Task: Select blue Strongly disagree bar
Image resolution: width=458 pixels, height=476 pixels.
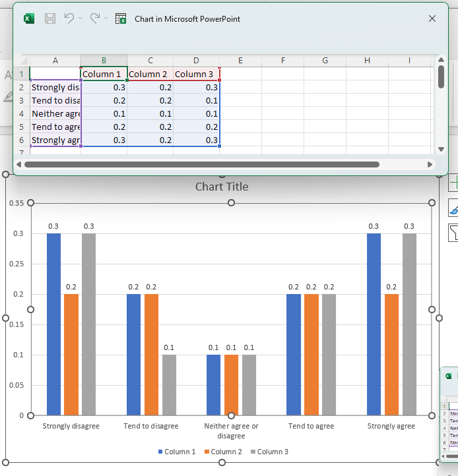Action: [x=53, y=323]
